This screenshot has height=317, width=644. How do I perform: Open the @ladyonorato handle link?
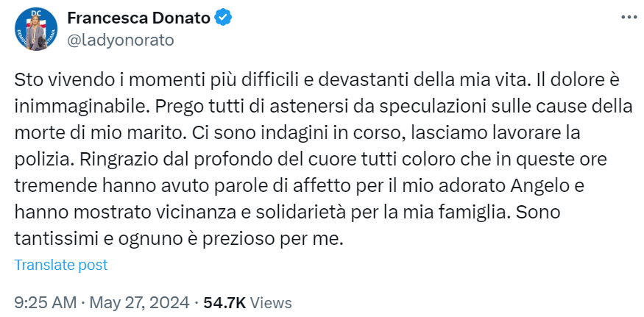[x=120, y=40]
